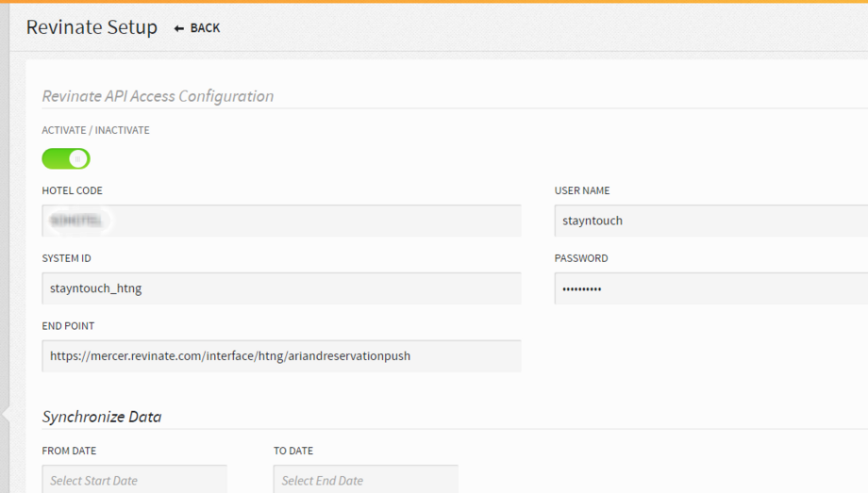The image size is (868, 493).
Task: Select the End Point URL field
Action: coord(281,355)
